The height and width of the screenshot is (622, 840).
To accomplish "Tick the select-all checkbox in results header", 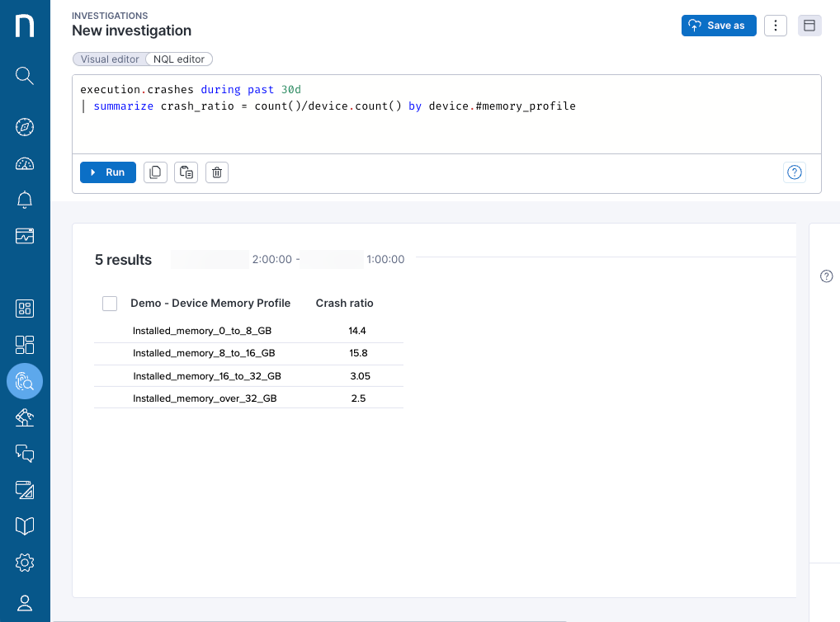I will tap(110, 304).
